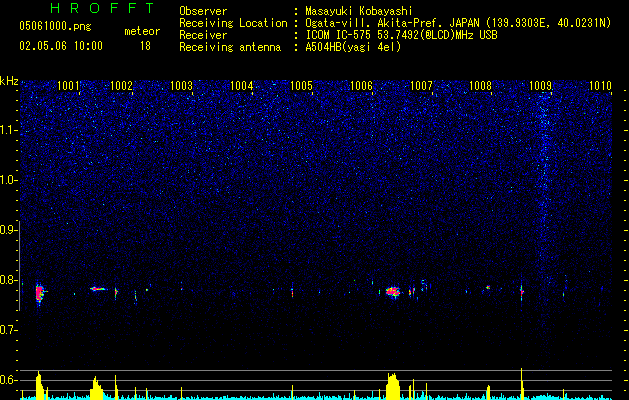Click the Observer label

click(203, 11)
